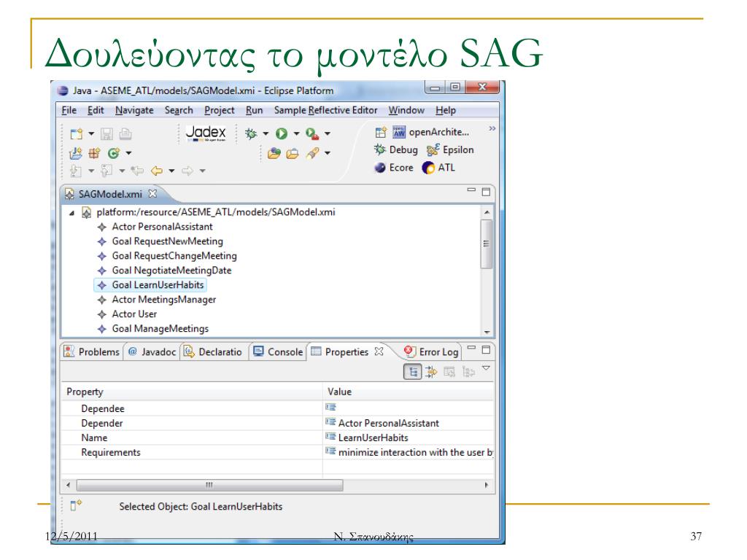The image size is (747, 560).
Task: Click the Open Task folder icon
Action: pyautogui.click(x=292, y=153)
